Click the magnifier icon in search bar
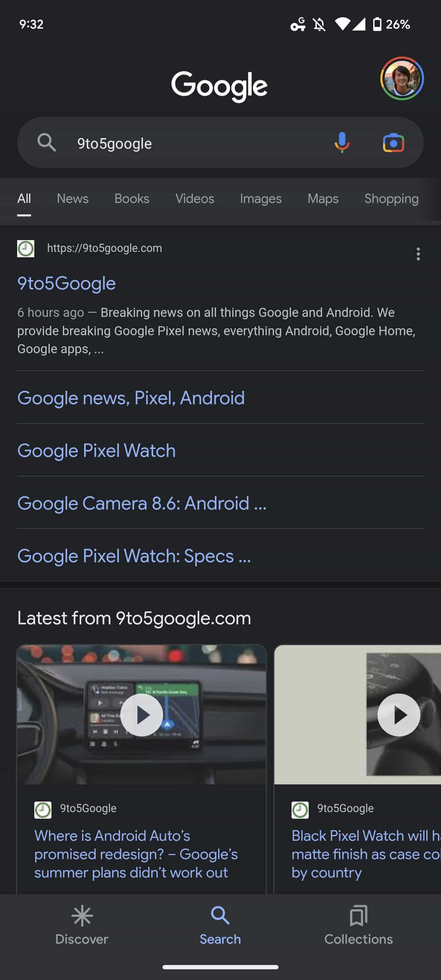 [47, 143]
